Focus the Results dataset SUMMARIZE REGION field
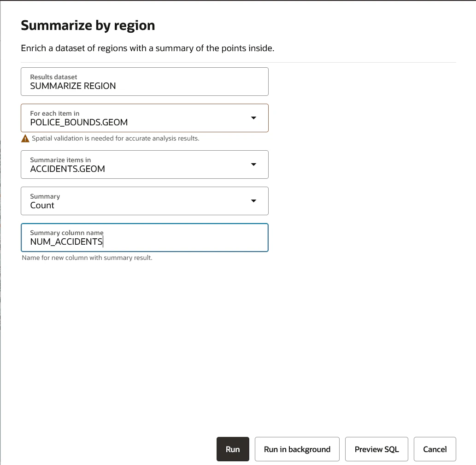Viewport: 476px width, 465px height. [x=145, y=82]
